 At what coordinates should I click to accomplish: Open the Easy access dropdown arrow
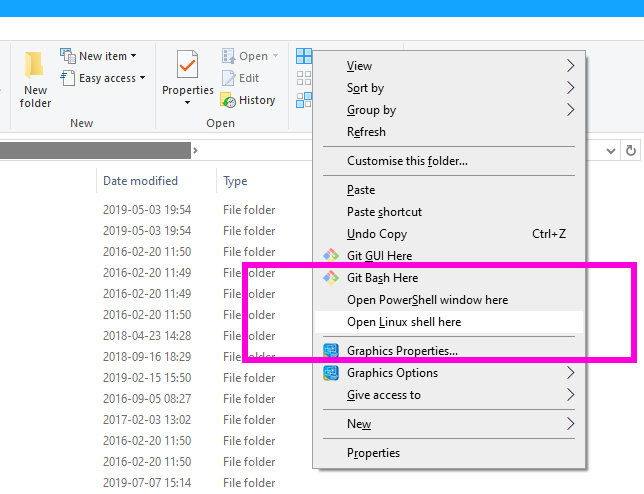click(143, 77)
